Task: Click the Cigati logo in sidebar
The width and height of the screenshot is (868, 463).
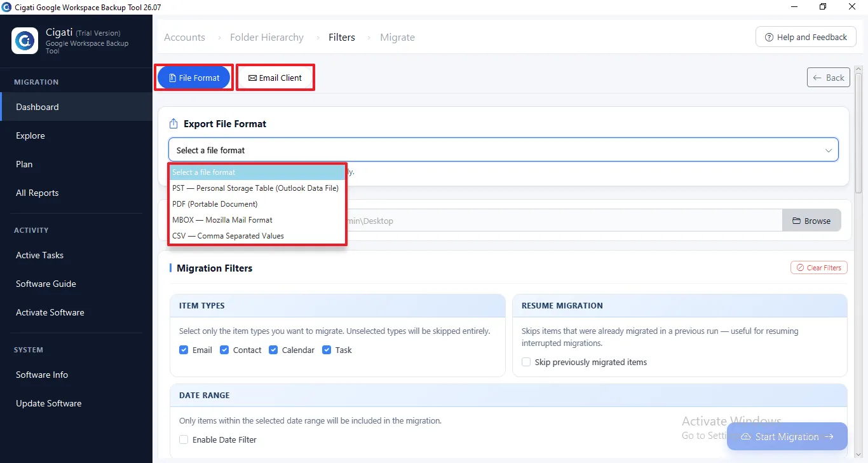Action: tap(25, 41)
